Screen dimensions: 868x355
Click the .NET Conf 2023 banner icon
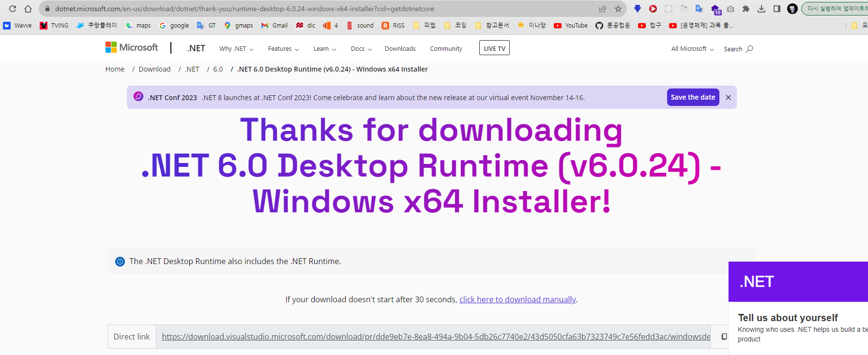pos(138,96)
